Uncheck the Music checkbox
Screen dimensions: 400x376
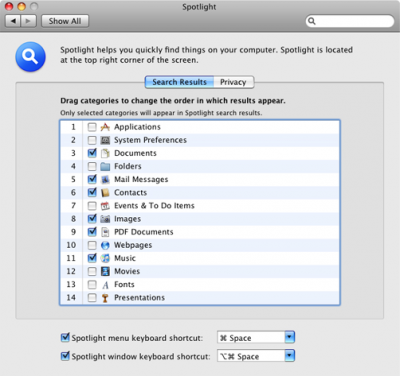tap(92, 258)
